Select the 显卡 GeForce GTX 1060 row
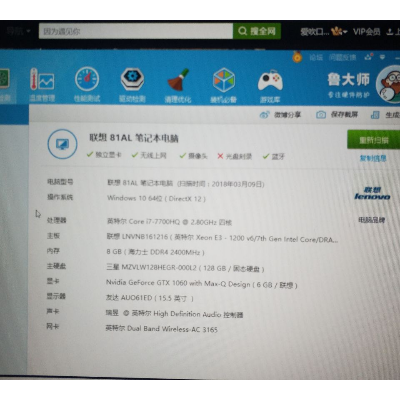The image size is (400, 400). click(172, 283)
